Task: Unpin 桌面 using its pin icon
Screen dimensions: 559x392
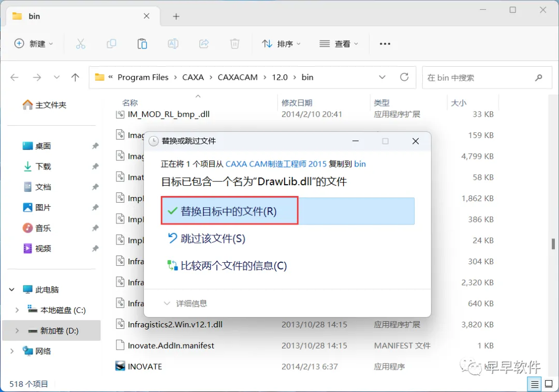Action: point(95,146)
